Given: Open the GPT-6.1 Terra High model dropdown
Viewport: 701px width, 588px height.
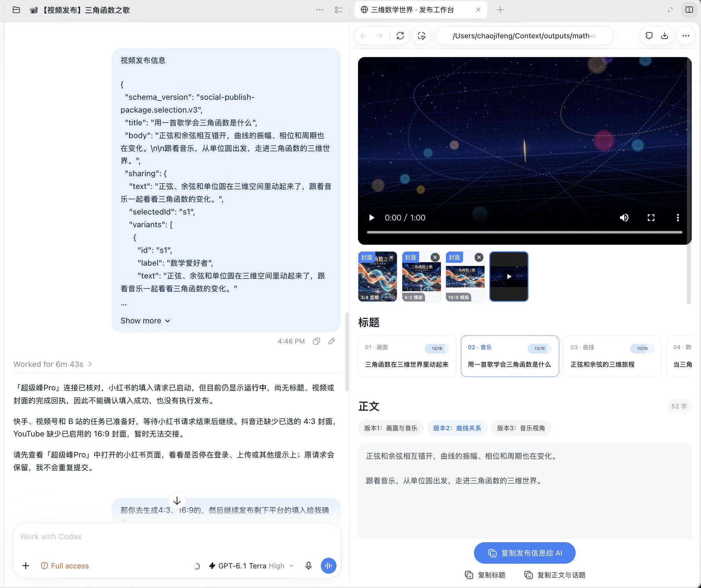Looking at the screenshot, I should tap(252, 566).
